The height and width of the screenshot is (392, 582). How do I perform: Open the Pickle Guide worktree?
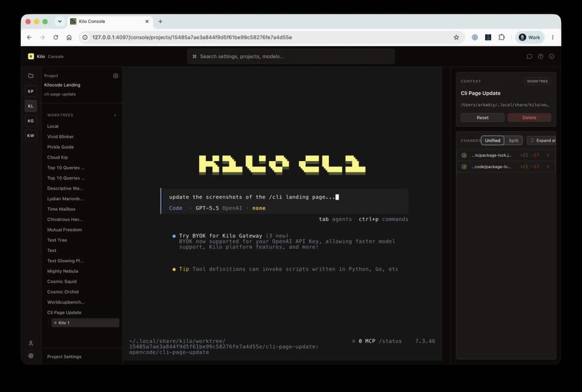tap(61, 147)
